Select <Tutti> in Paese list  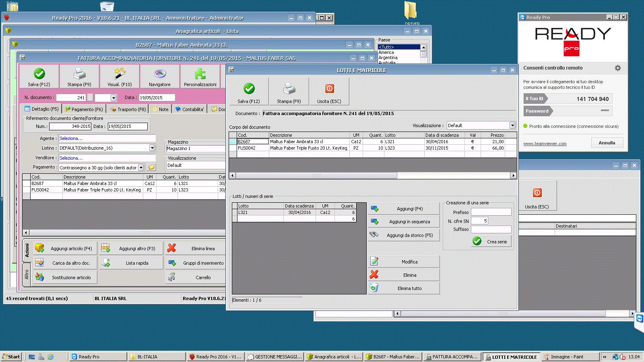click(398, 47)
